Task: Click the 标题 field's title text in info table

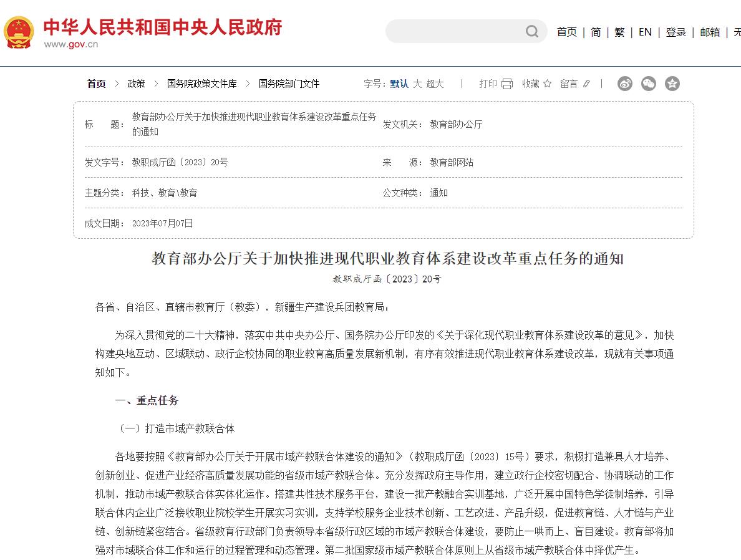Action: click(254, 124)
